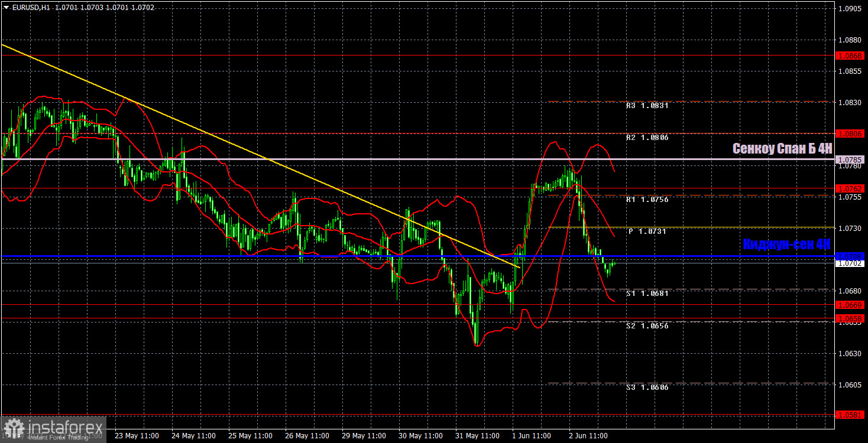The image size is (868, 443).
Task: Select the Сенкоу Спан Б 4H label
Action: click(x=782, y=148)
